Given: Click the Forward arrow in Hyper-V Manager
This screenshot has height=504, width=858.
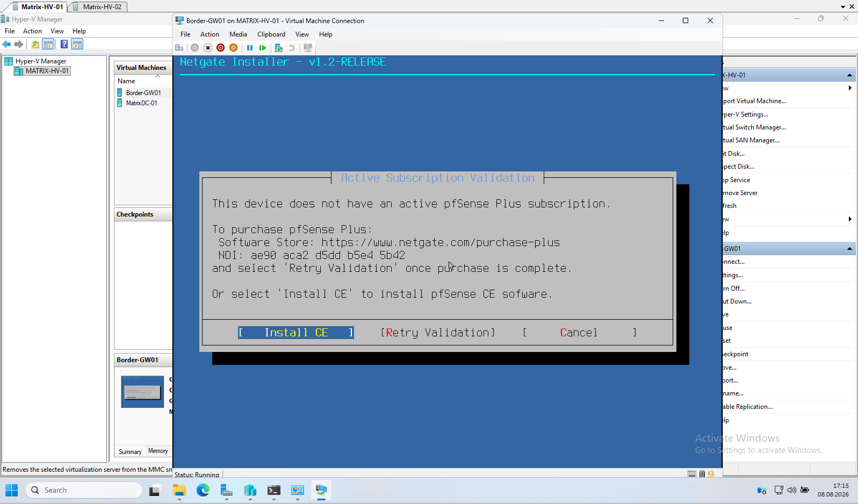Looking at the screenshot, I should 19,44.
